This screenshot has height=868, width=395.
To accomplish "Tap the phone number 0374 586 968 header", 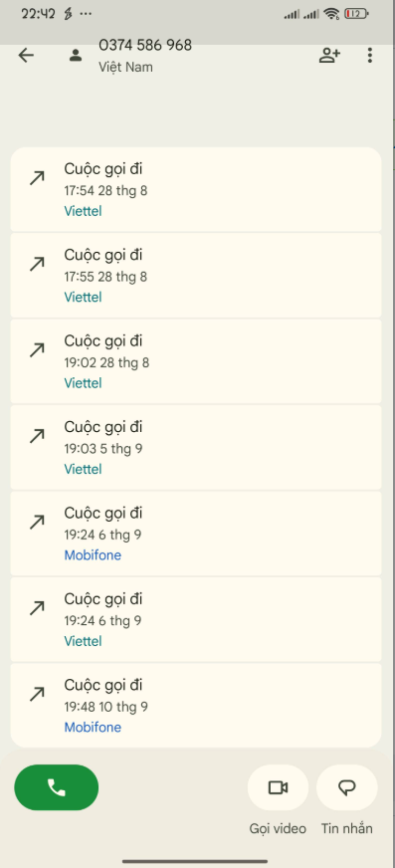I will coord(145,45).
